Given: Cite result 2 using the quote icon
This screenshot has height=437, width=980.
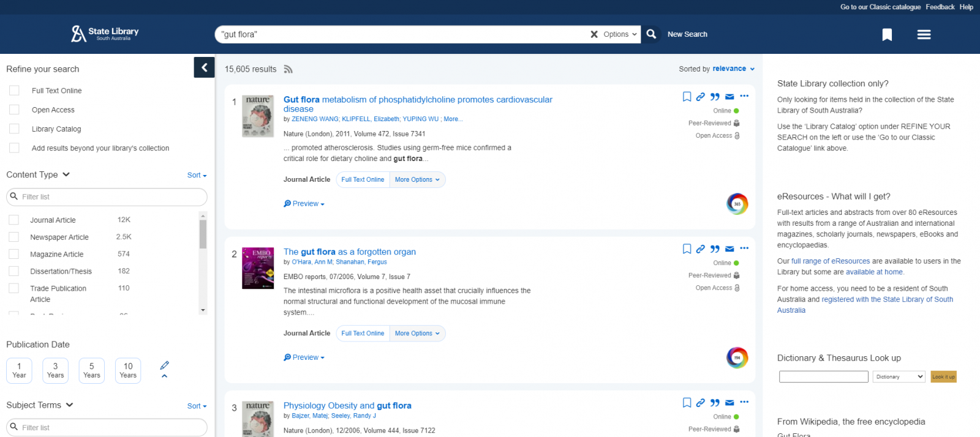Looking at the screenshot, I should pyautogui.click(x=715, y=249).
